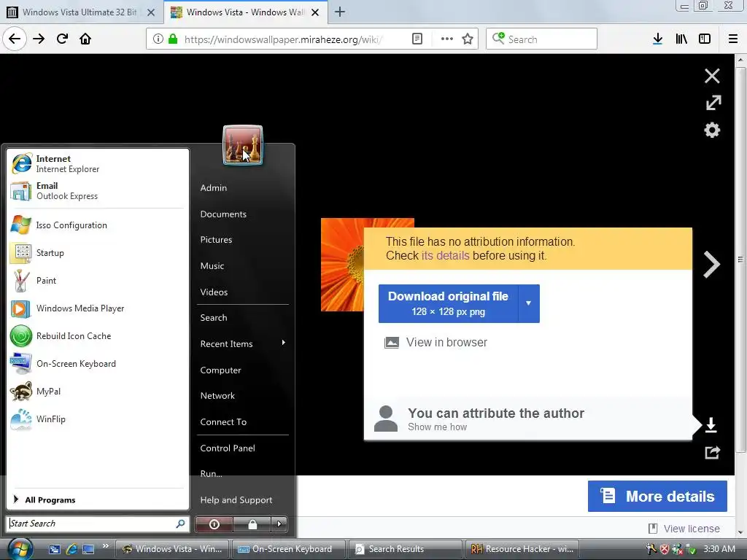Switch to Resource Hacker taskbar button
747x560 pixels.
point(522,549)
